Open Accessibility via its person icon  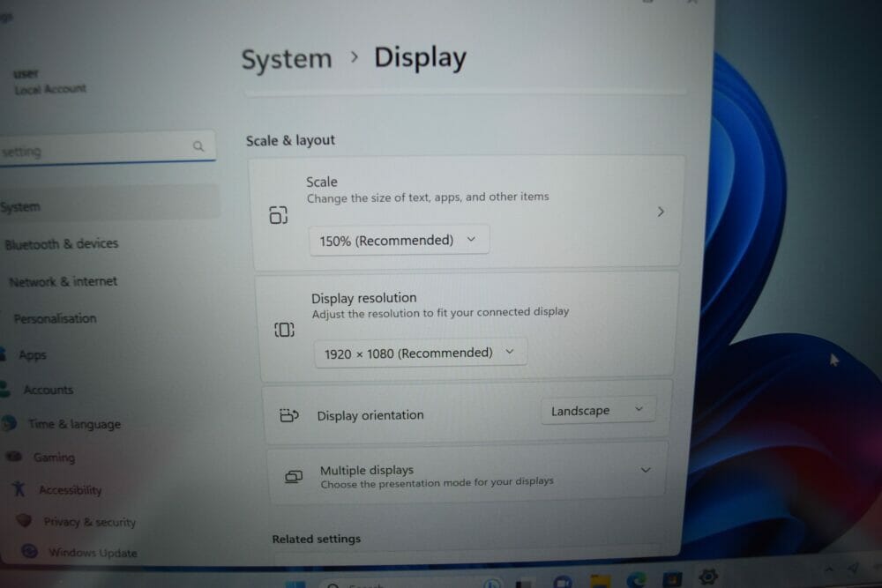(x=19, y=488)
